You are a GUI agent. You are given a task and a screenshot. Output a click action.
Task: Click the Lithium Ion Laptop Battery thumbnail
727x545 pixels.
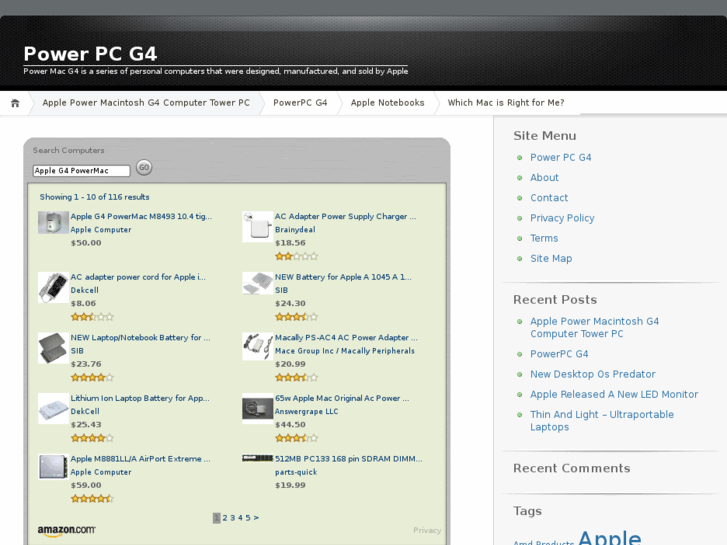53,409
